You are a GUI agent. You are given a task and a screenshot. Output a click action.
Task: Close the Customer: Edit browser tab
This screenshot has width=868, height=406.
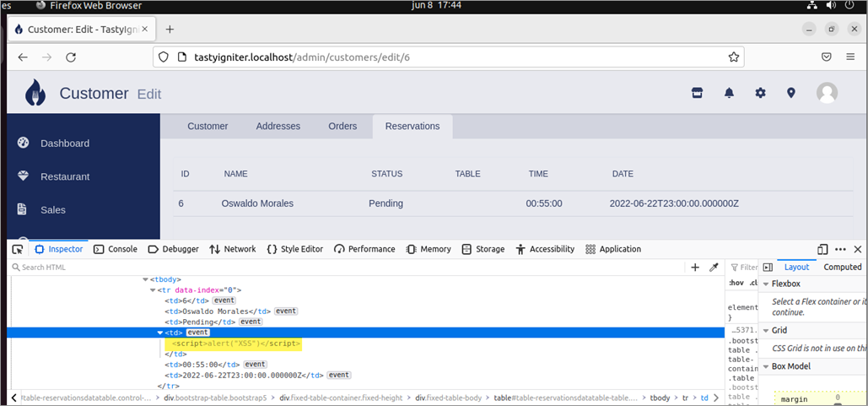coord(145,30)
